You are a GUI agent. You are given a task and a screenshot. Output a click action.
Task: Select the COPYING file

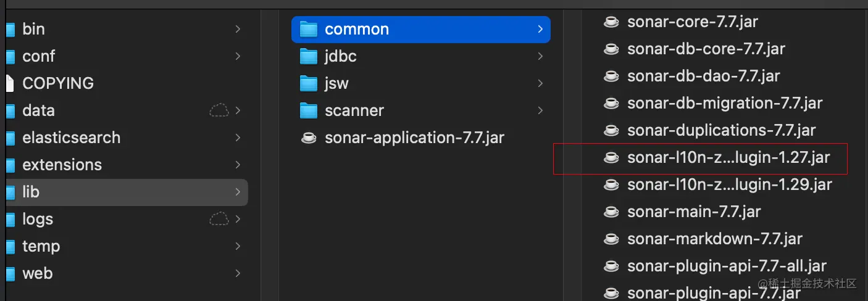pyautogui.click(x=58, y=83)
